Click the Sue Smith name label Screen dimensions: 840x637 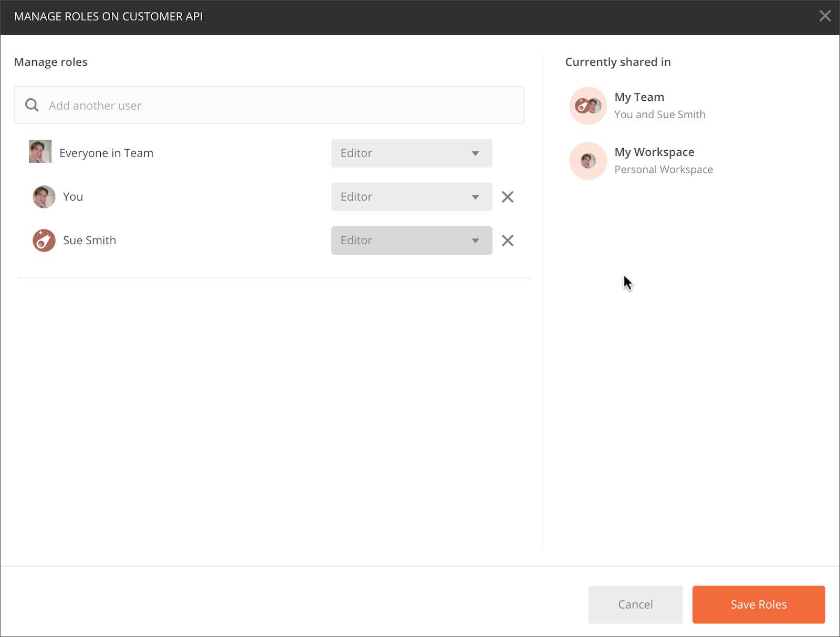point(89,241)
